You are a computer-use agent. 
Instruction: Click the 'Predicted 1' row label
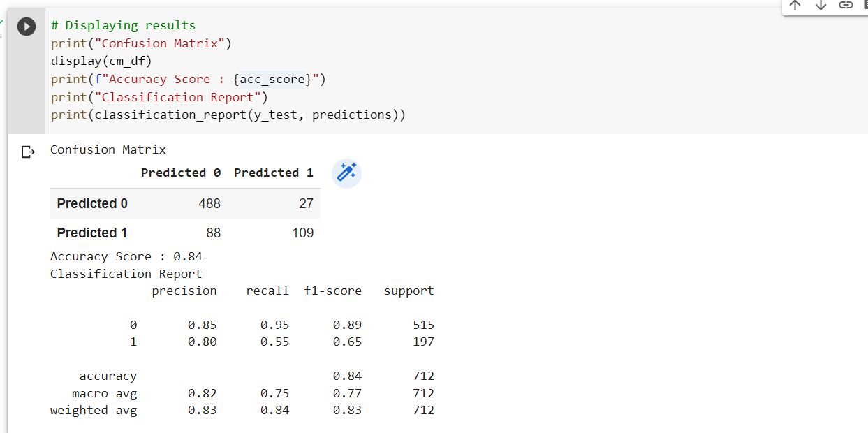pos(92,233)
